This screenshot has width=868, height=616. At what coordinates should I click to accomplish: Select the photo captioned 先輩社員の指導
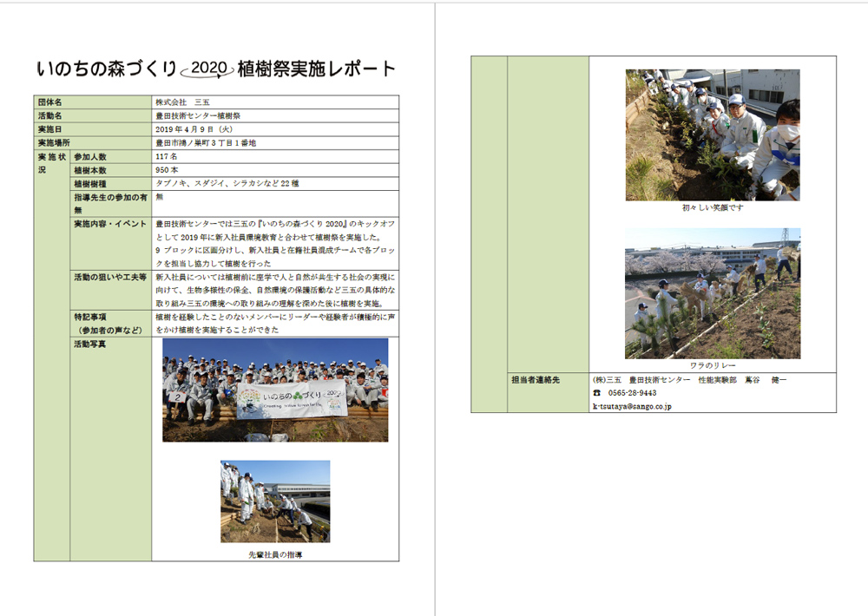click(275, 501)
